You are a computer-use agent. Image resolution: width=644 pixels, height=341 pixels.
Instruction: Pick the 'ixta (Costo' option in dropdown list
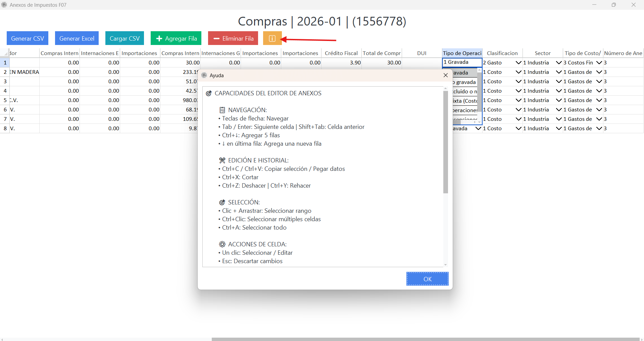pos(464,101)
